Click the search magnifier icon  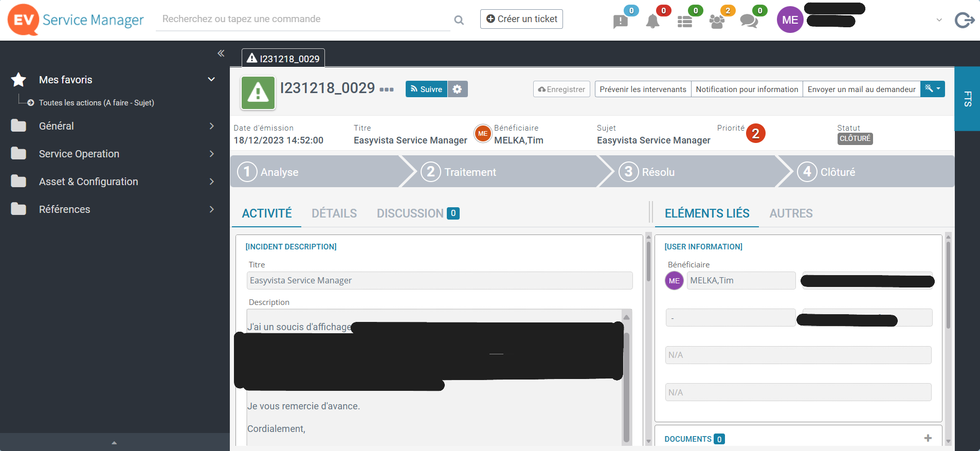click(459, 20)
